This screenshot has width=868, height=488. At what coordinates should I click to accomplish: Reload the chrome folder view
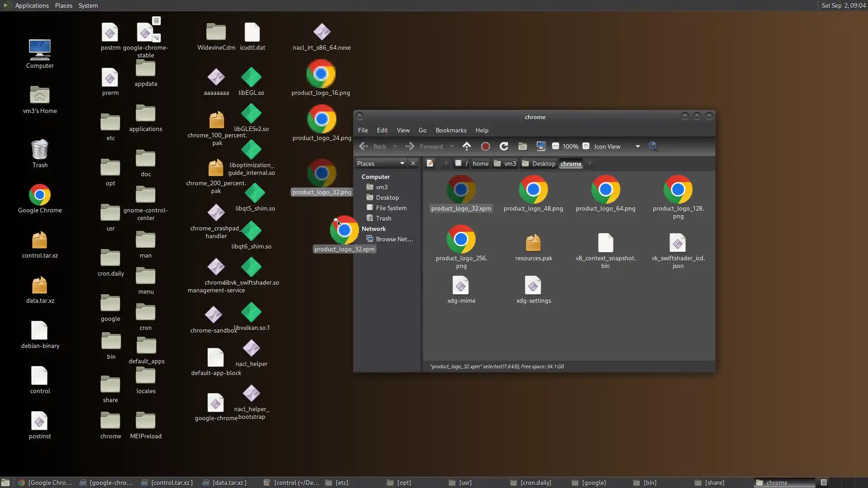point(504,146)
